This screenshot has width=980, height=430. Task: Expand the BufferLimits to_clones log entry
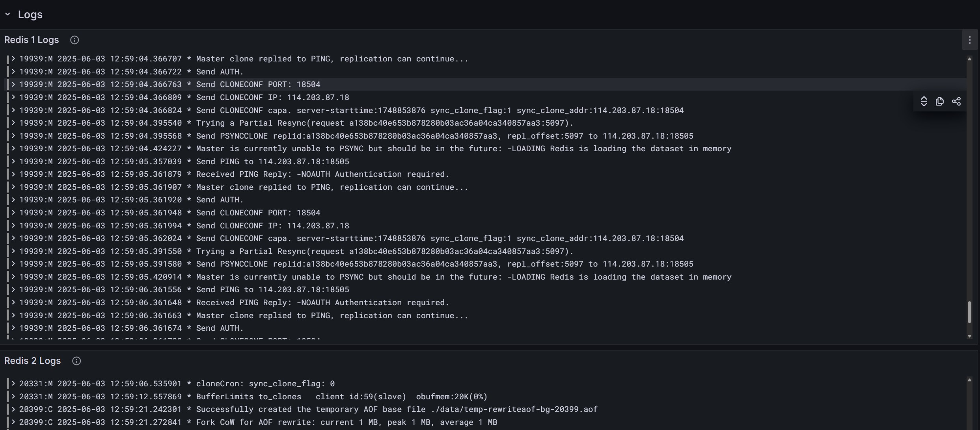13,397
